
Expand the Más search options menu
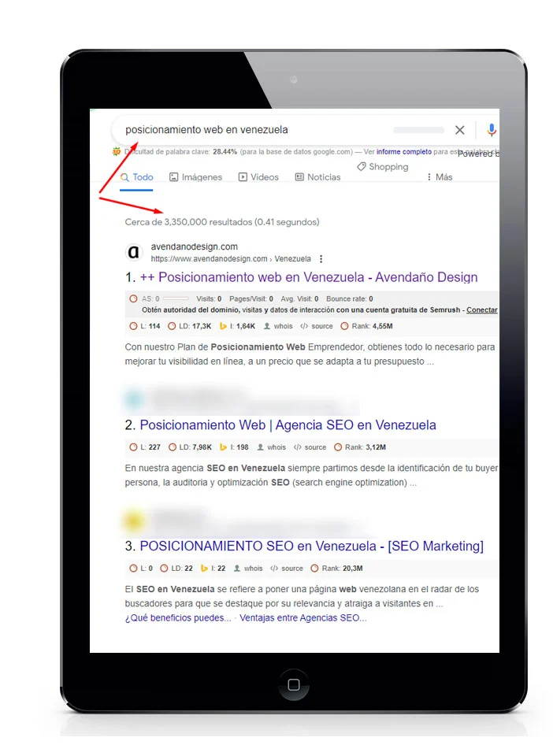click(440, 177)
